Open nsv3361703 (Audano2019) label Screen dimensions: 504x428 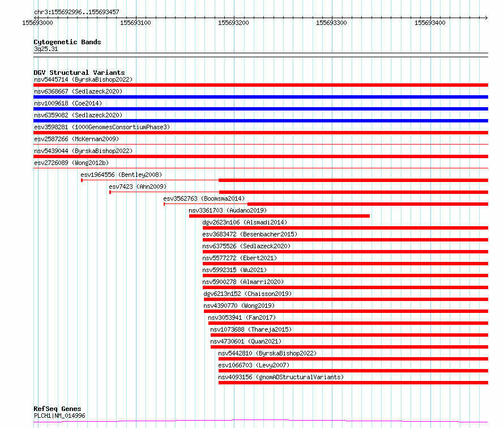(x=228, y=210)
